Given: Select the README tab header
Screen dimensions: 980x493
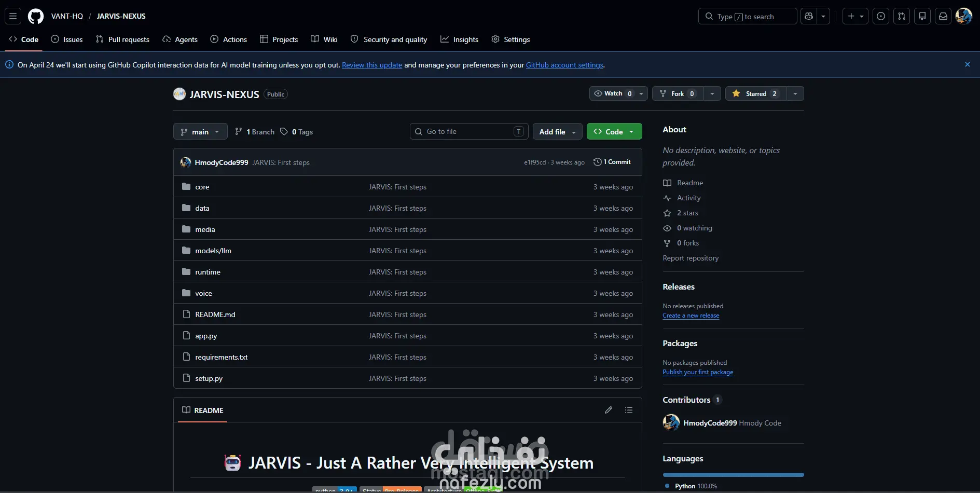Looking at the screenshot, I should click(x=203, y=410).
